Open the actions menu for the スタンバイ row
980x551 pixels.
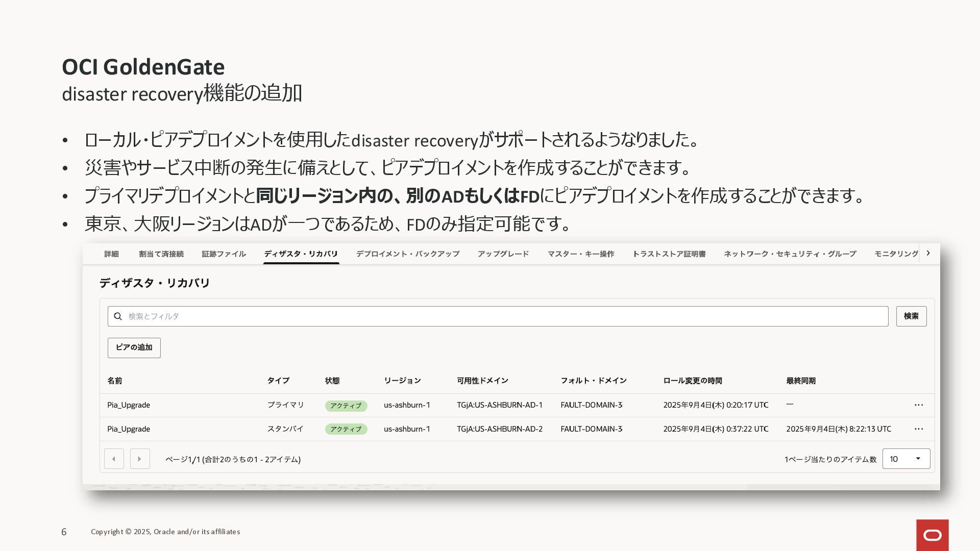pos(919,429)
